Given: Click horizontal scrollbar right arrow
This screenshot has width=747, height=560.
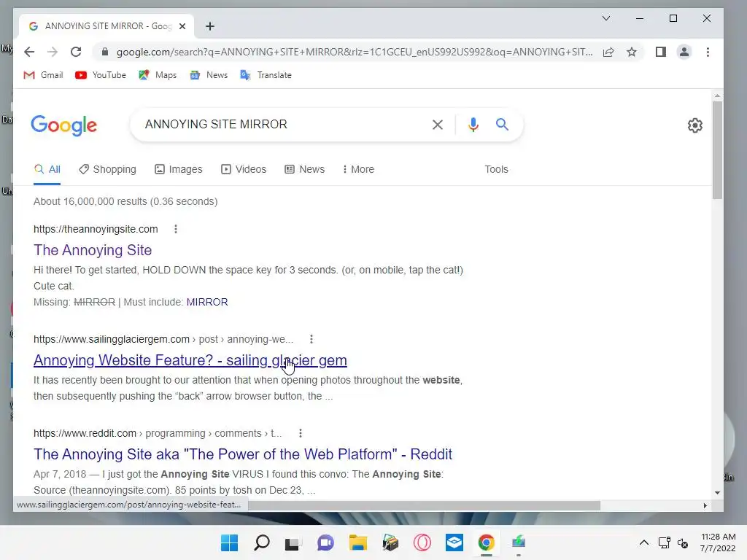Looking at the screenshot, I should click(705, 505).
